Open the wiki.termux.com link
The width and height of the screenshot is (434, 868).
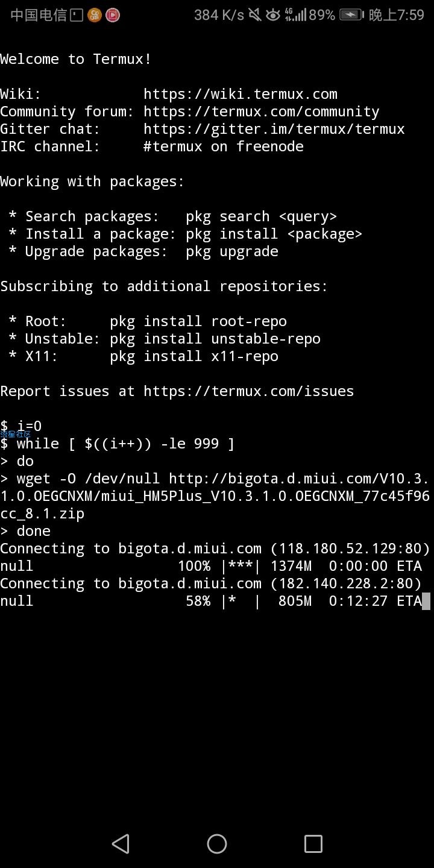click(x=241, y=94)
